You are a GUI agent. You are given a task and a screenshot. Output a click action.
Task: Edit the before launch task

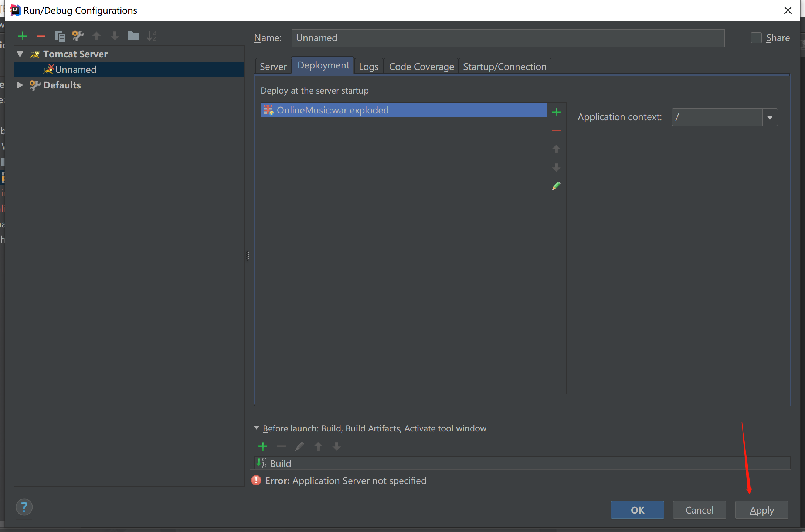pos(300,446)
